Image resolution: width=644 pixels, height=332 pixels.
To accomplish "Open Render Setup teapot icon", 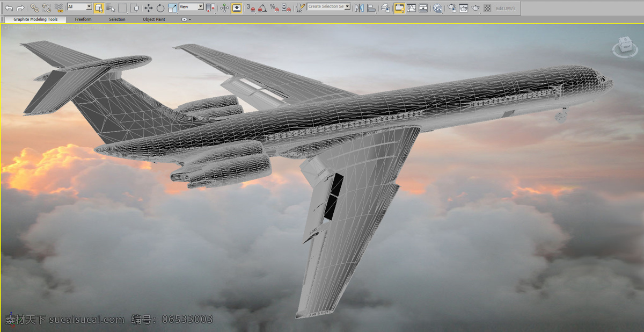I will click(x=452, y=8).
